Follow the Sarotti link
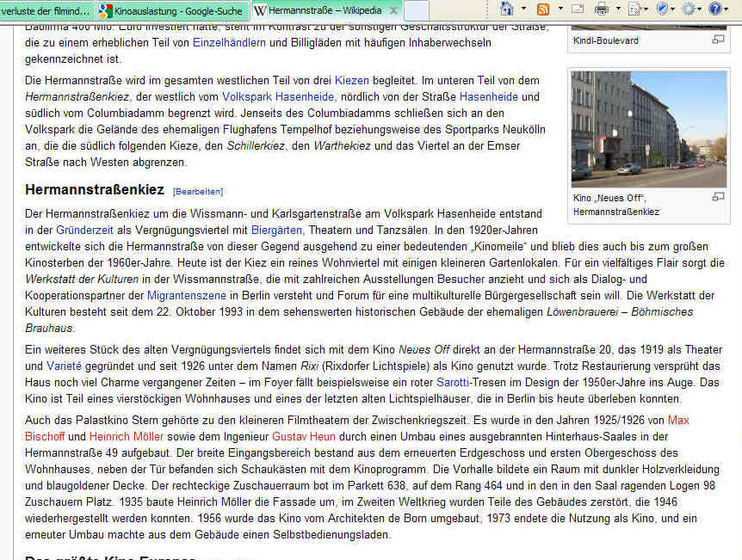Viewport: 742px width, 560px height. click(453, 382)
